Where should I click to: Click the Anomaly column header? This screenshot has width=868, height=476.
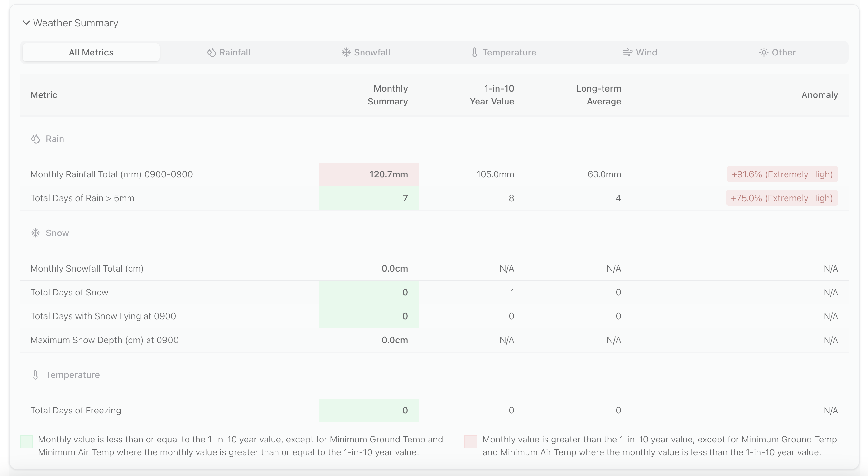click(819, 95)
